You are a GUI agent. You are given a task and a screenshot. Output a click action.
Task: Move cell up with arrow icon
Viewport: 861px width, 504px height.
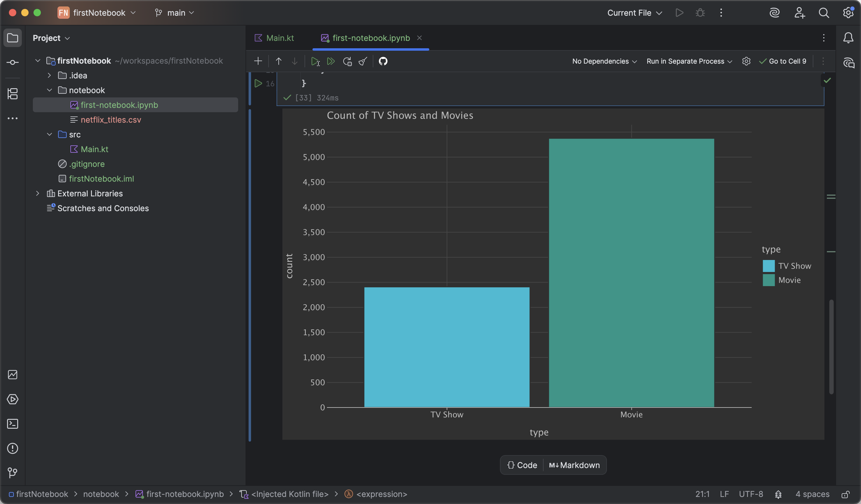point(278,61)
